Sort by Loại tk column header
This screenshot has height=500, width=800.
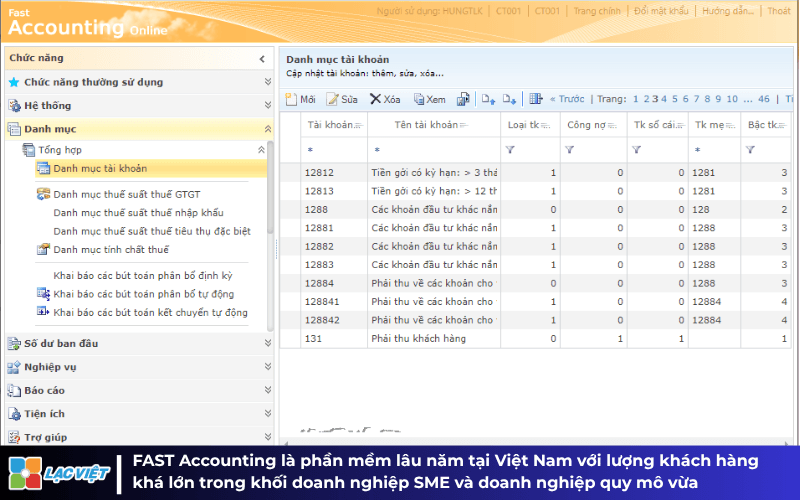pyautogui.click(x=530, y=125)
